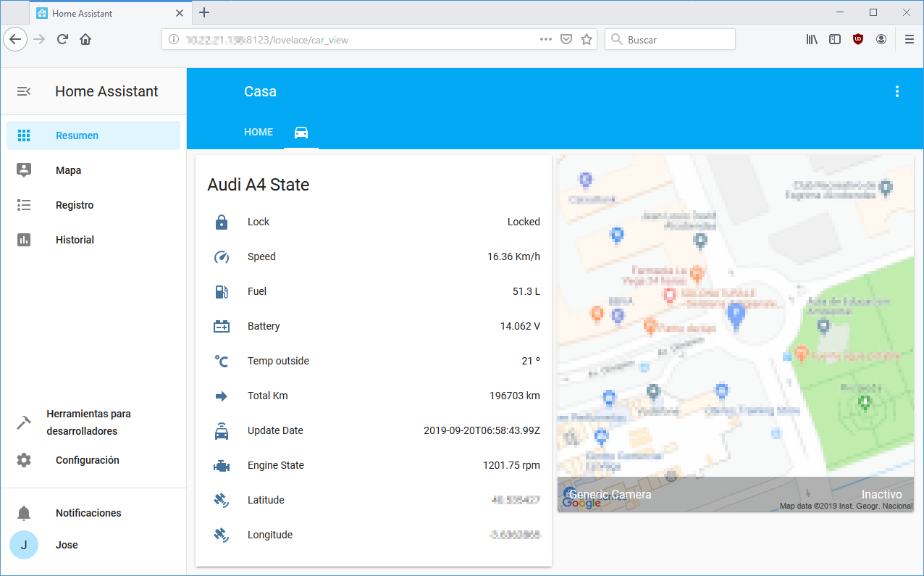Go back with the browser back arrow

click(x=15, y=39)
